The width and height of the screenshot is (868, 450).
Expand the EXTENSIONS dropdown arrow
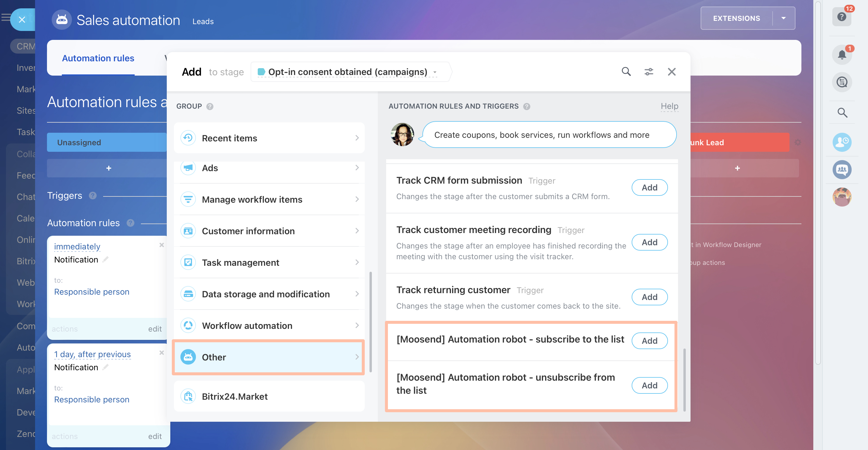[783, 18]
